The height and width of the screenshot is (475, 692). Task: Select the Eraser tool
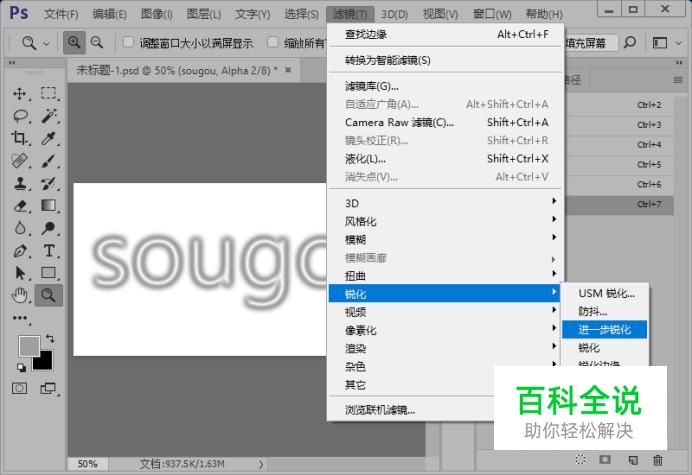[19, 206]
